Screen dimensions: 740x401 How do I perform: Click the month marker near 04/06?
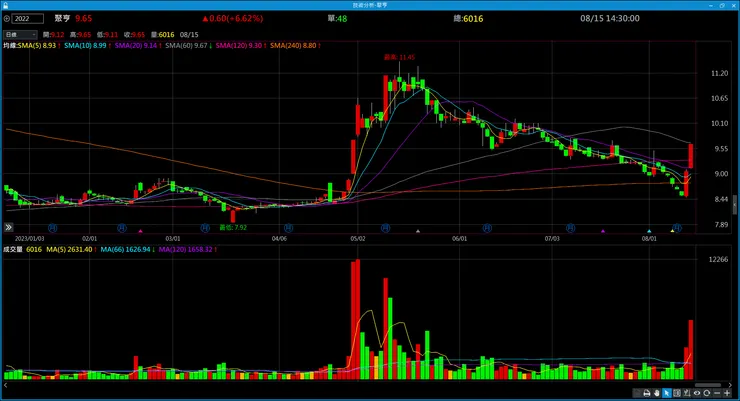[288, 228]
